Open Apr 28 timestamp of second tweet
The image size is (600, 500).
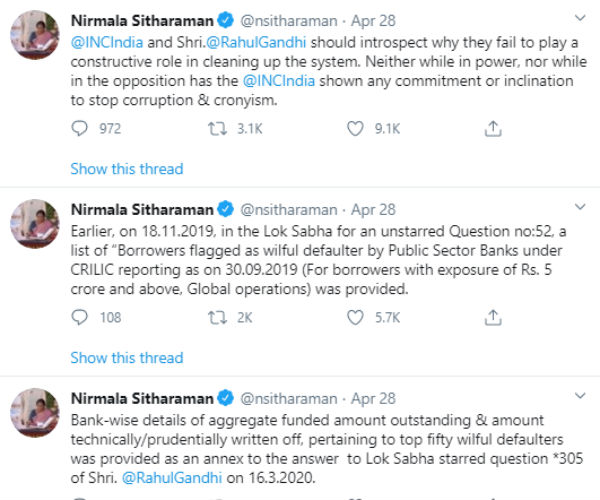[x=373, y=210]
